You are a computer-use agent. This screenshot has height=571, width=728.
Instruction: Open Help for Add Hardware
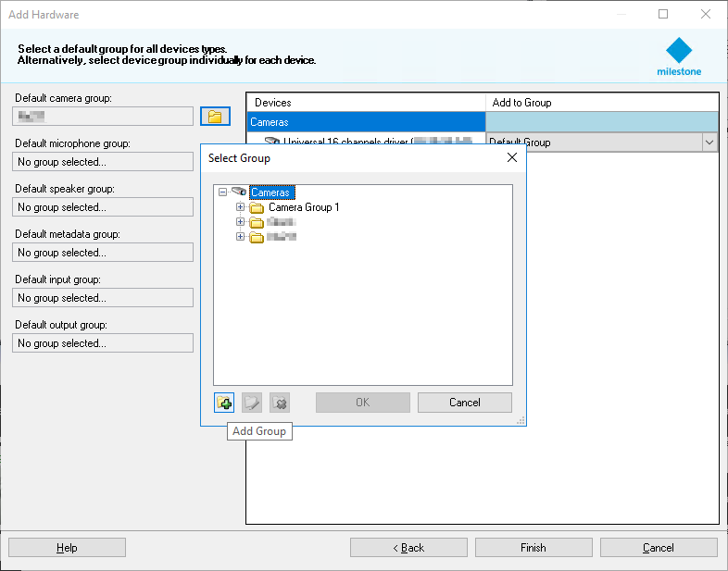tap(67, 548)
